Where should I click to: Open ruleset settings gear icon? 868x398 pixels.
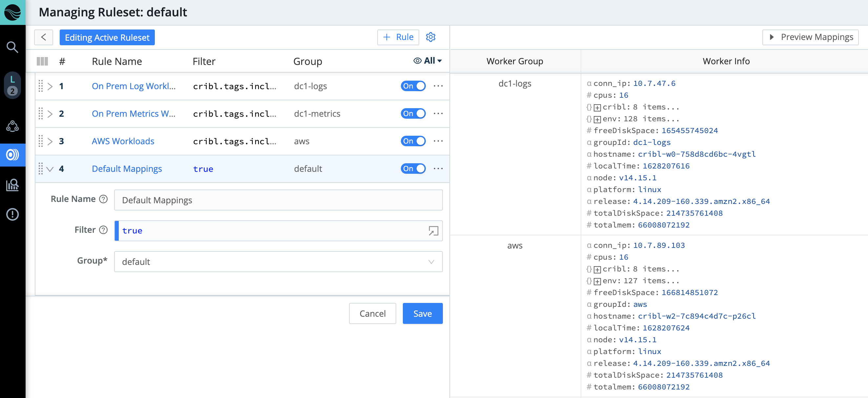(431, 37)
